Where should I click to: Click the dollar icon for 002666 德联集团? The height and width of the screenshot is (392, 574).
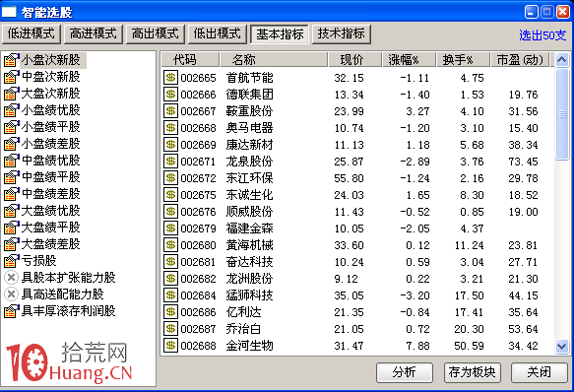tap(170, 95)
